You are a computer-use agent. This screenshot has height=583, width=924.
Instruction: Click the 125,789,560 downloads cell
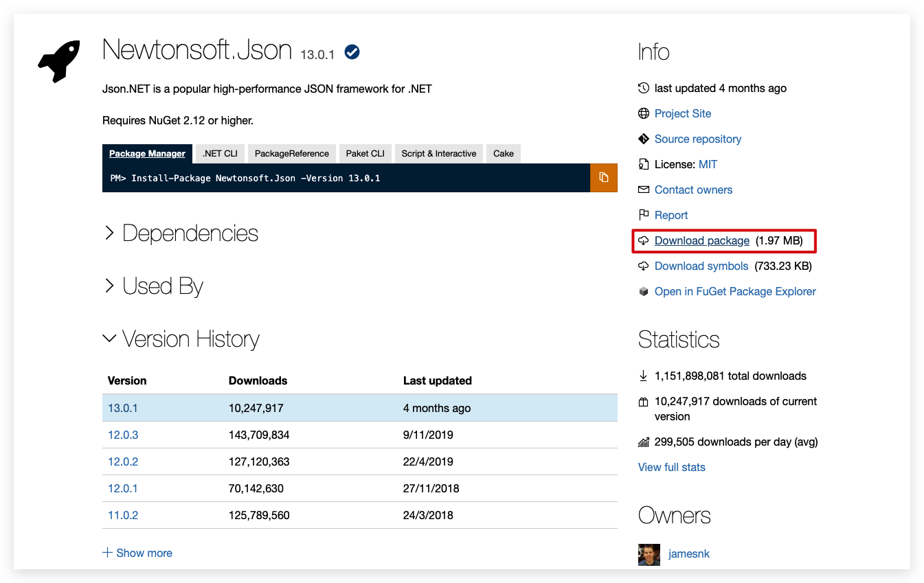click(259, 515)
